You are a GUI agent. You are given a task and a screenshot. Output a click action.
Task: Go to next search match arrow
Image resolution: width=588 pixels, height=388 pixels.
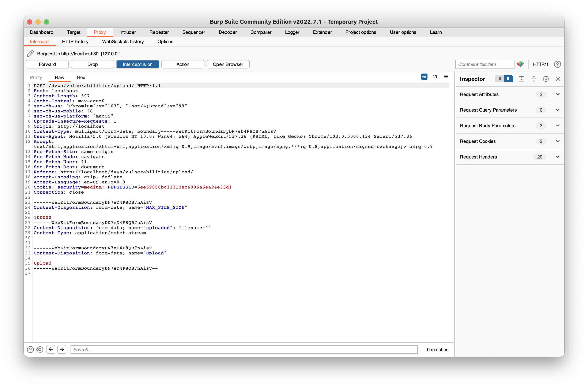click(62, 349)
